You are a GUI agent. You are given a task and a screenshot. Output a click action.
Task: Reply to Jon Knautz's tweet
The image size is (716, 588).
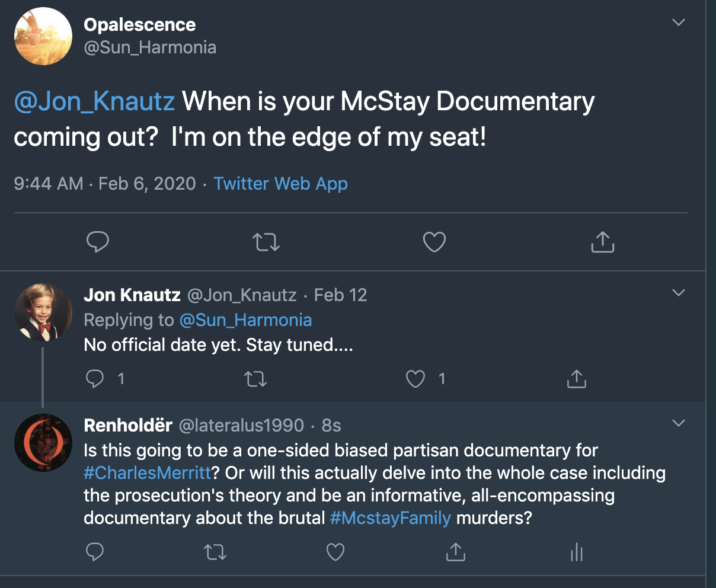95,379
